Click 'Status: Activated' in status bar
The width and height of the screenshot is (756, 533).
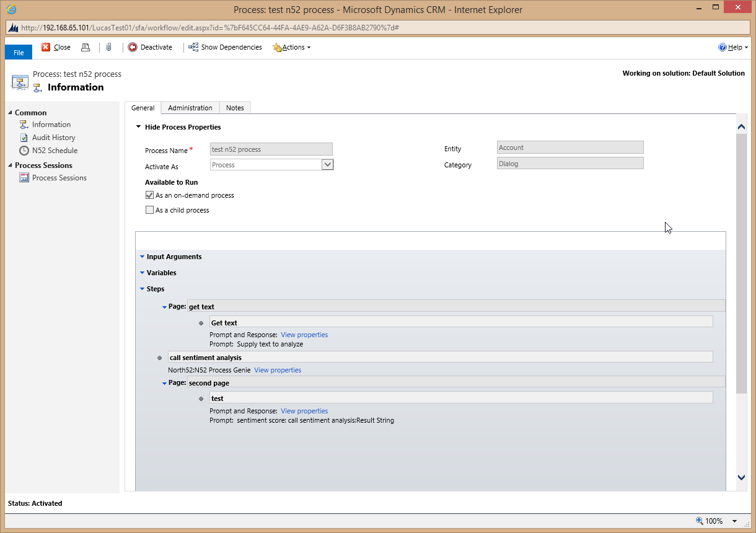[35, 503]
